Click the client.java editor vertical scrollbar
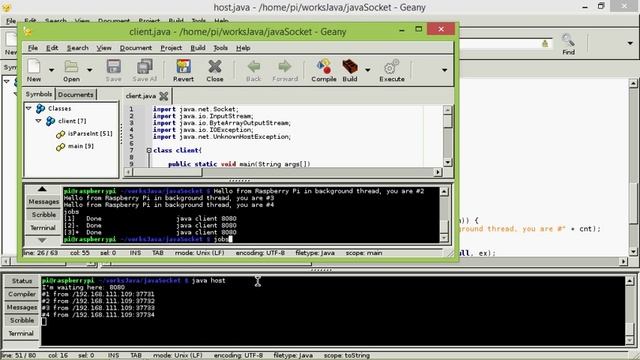 [447, 136]
